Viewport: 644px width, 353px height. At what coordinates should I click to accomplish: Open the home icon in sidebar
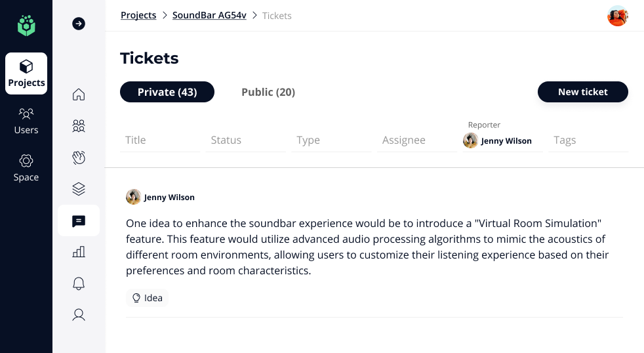click(x=79, y=94)
